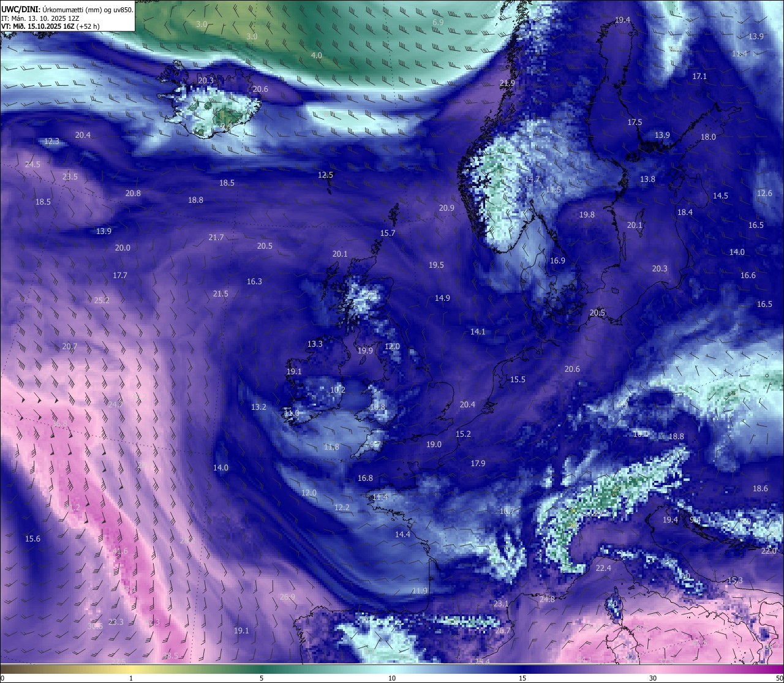Image resolution: width=784 pixels, height=683 pixels.
Task: Click the map value 14.5
Action: (720, 195)
